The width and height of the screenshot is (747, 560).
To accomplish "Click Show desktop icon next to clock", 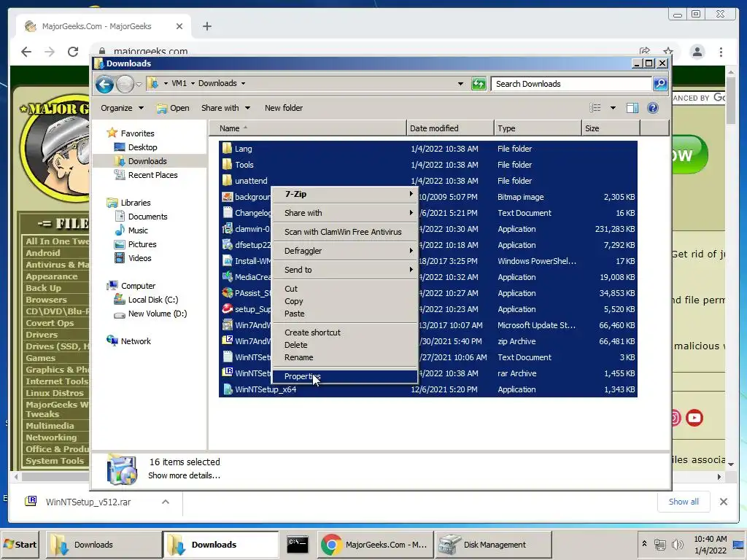I will [739, 544].
